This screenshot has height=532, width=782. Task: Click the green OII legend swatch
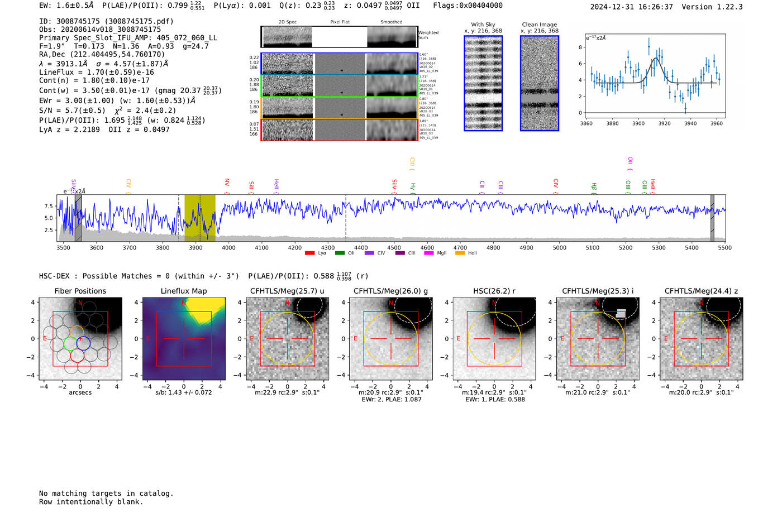click(340, 253)
